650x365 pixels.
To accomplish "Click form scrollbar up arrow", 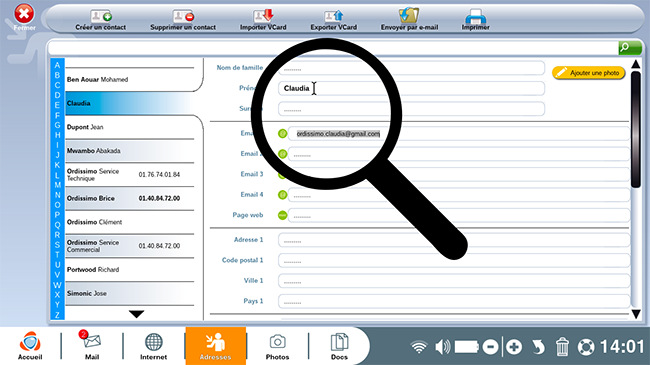I will click(636, 64).
